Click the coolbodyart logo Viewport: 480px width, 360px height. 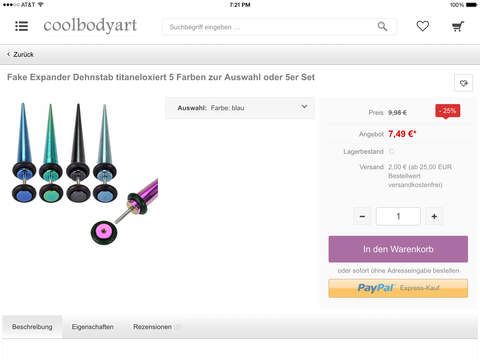pyautogui.click(x=90, y=25)
